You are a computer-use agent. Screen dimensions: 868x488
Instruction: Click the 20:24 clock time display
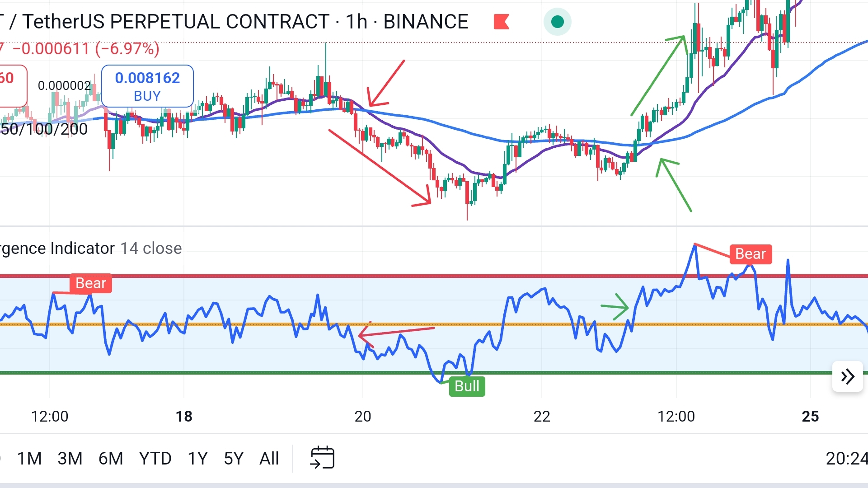(x=846, y=459)
